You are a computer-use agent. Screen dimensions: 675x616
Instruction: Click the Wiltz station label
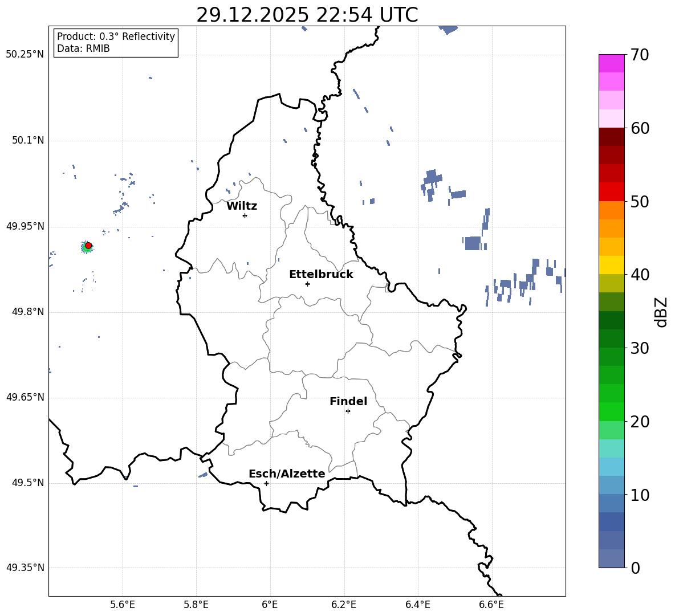(x=242, y=206)
